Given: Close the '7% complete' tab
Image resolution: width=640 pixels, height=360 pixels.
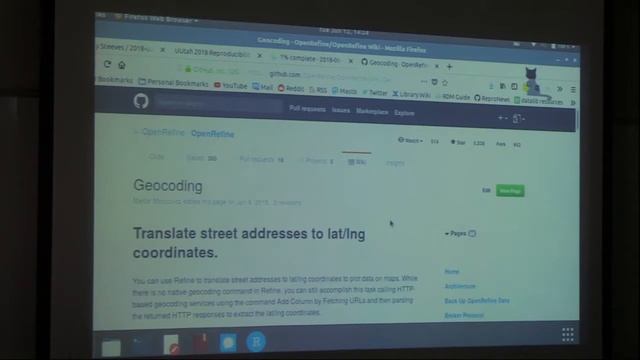Looking at the screenshot, I should tap(351, 61).
